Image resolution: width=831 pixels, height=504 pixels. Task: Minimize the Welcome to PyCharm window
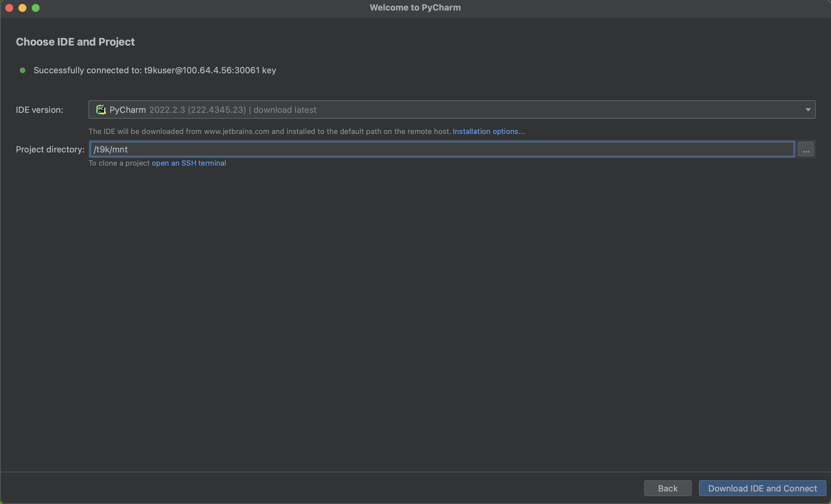tap(22, 8)
